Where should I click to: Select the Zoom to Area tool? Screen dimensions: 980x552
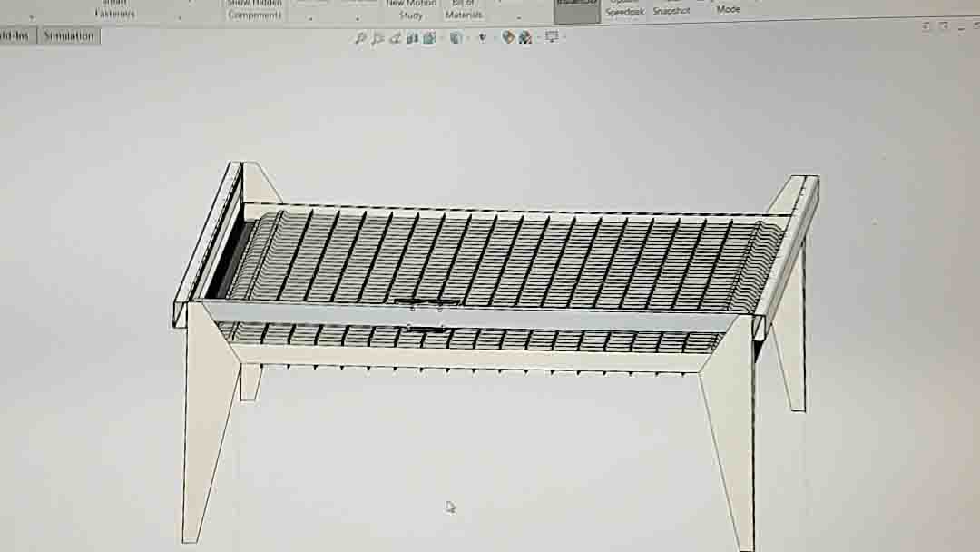(x=377, y=38)
